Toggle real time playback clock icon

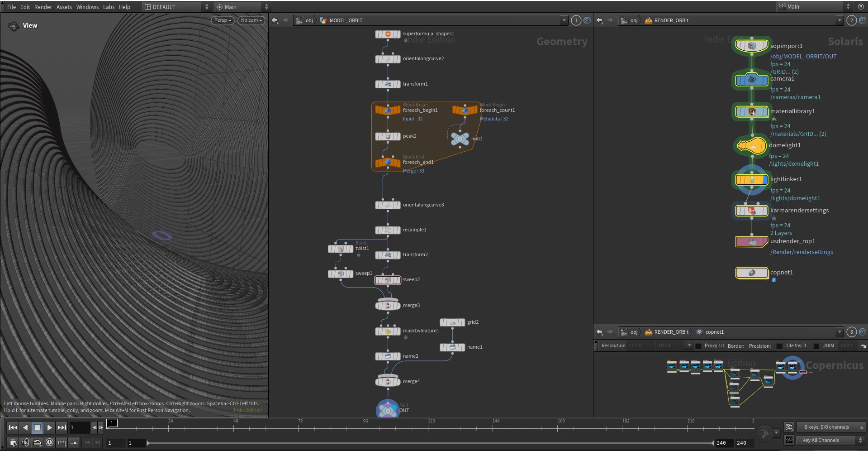50,442
